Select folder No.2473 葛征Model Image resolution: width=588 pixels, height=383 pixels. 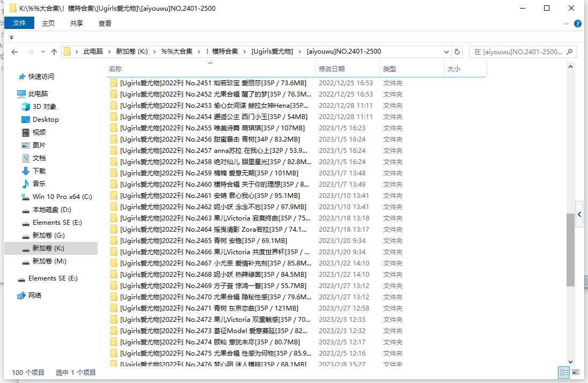click(214, 330)
